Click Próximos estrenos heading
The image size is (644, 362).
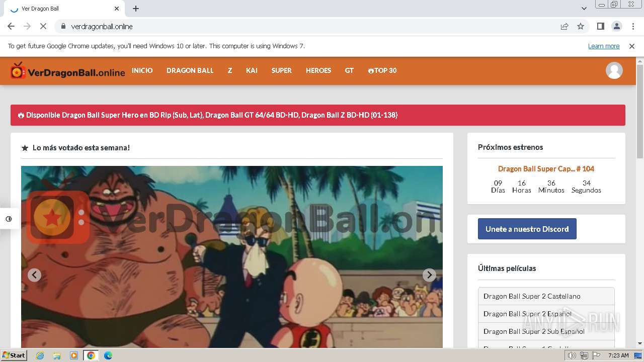click(x=510, y=147)
